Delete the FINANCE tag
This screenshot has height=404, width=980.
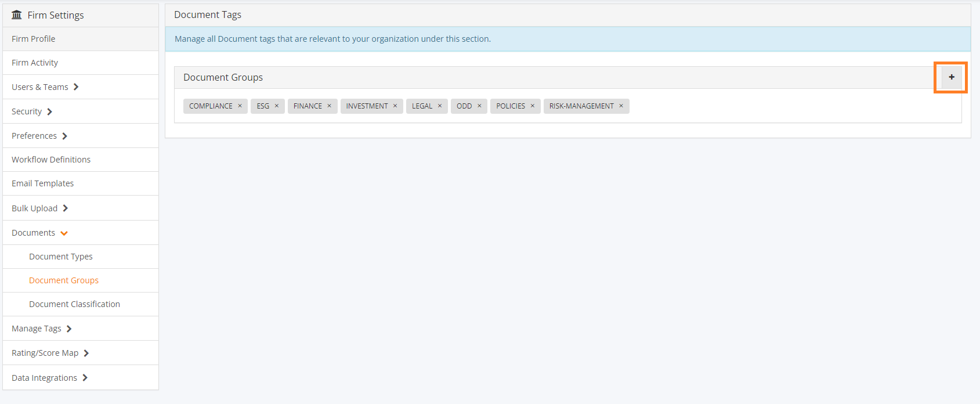pyautogui.click(x=329, y=106)
